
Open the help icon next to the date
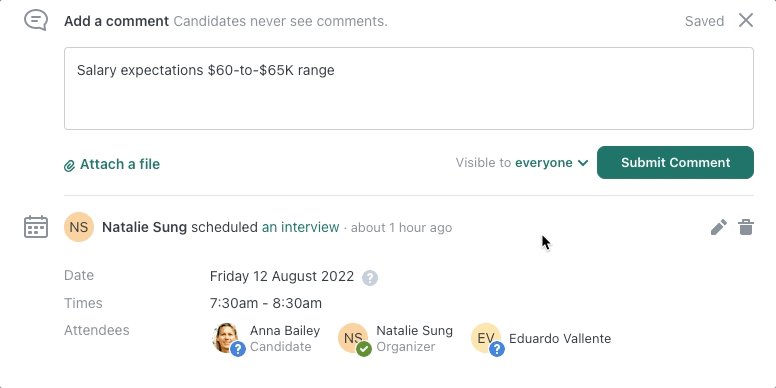tap(370, 277)
